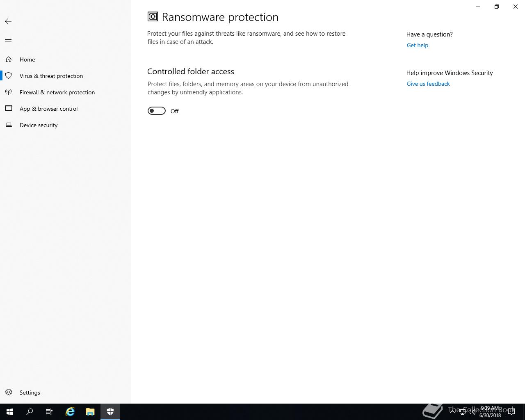Open Task View in taskbar
This screenshot has height=420, width=525.
pyautogui.click(x=49, y=412)
